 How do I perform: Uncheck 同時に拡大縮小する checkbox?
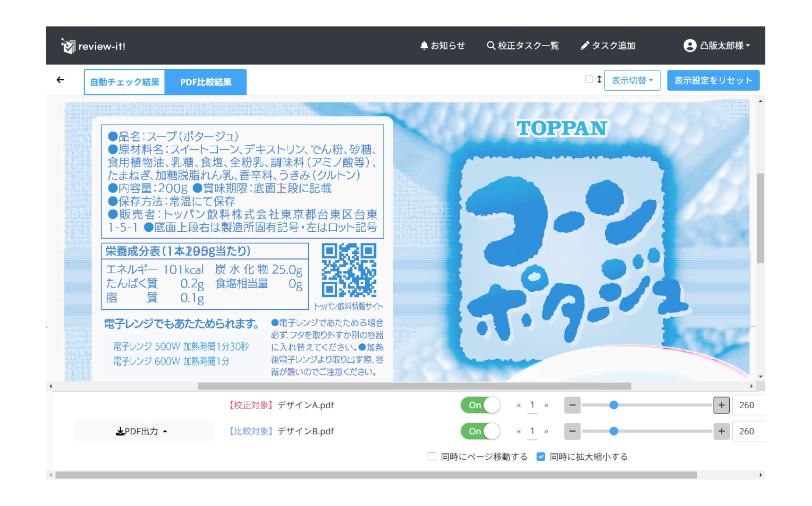click(541, 456)
